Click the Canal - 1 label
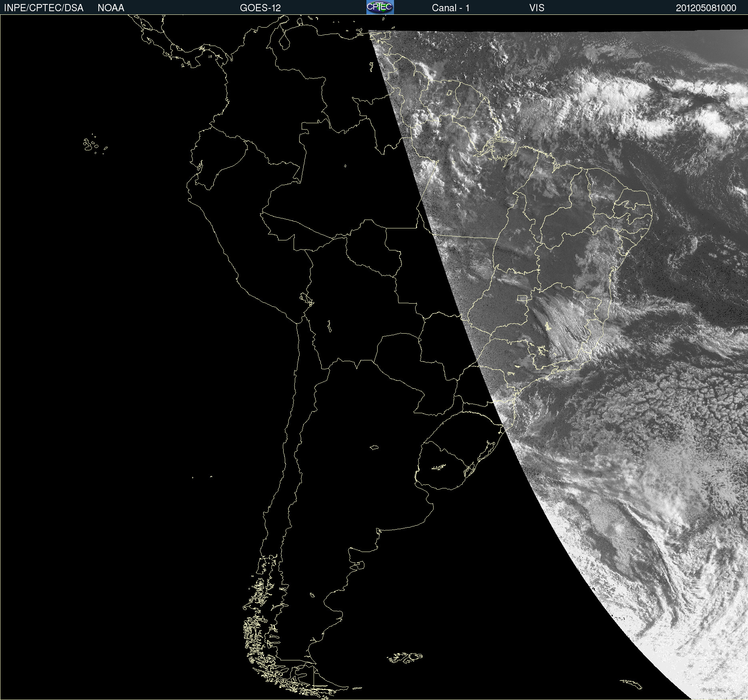 [x=450, y=8]
